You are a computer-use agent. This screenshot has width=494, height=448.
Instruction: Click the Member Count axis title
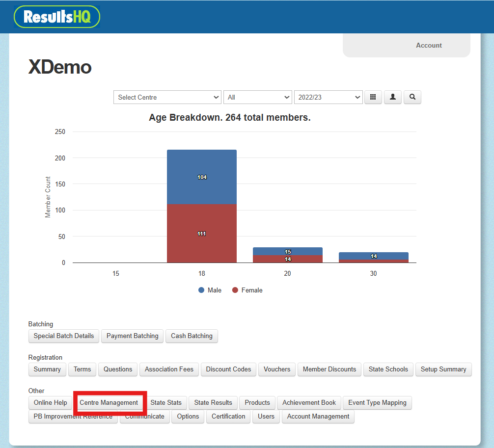pyautogui.click(x=48, y=197)
